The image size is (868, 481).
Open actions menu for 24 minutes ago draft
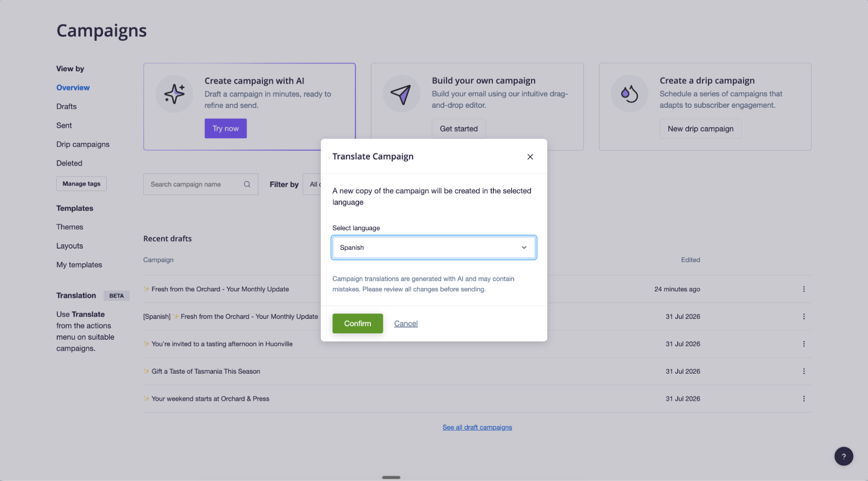pyautogui.click(x=804, y=289)
